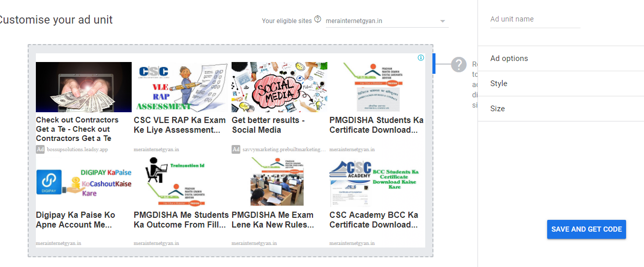Click the savvymarketing.prebuiltmarketing URL text
The width and height of the screenshot is (644, 267).
(284, 150)
